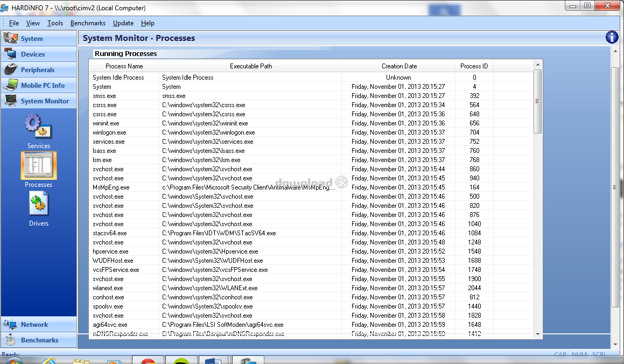The width and height of the screenshot is (624, 364).
Task: Select vcsFPService.exe in the Process Name column
Action: point(116,270)
